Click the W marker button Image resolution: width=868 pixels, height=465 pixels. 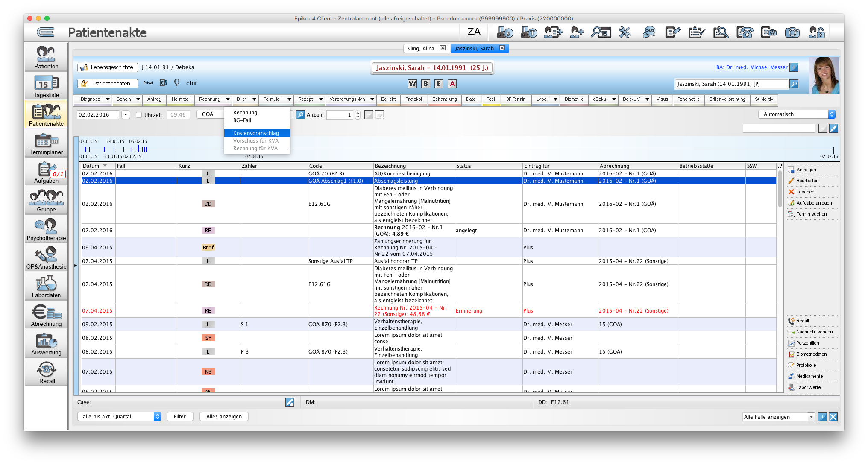point(412,84)
